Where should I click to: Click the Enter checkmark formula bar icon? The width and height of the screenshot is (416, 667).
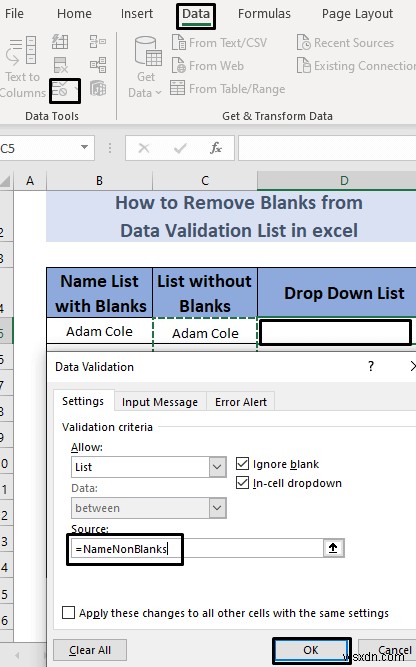point(180,148)
